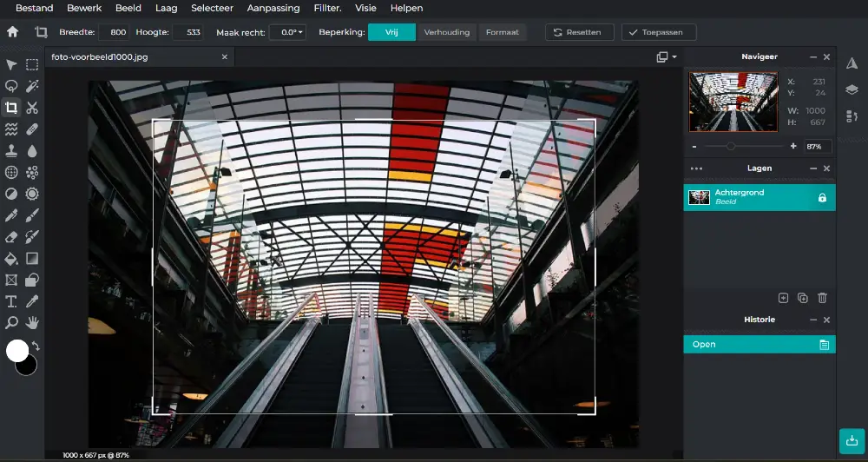Click the Resetten button

(579, 32)
